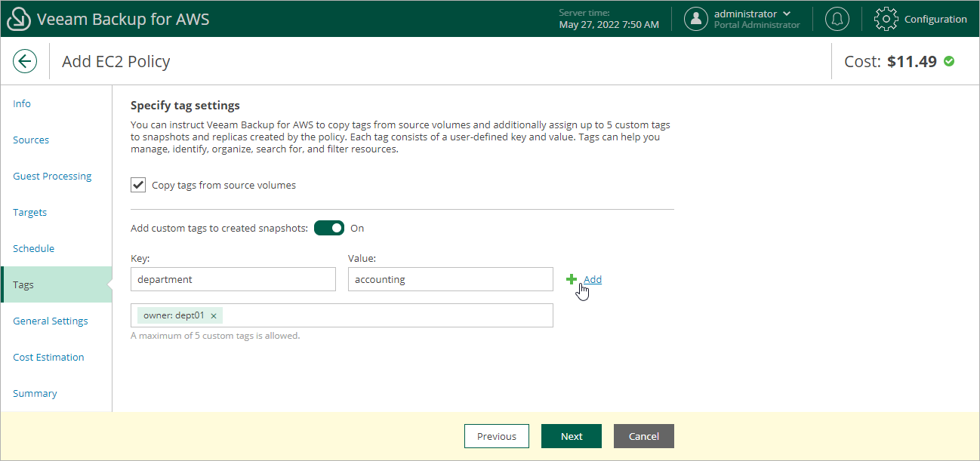Click the Key field containing department
This screenshot has width=980, height=461.
[x=233, y=279]
